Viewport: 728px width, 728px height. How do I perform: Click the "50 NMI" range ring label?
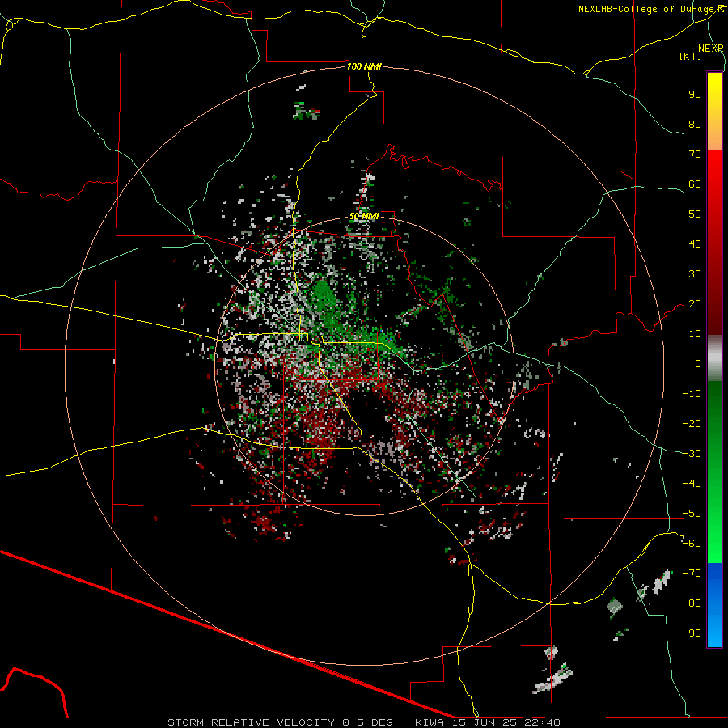[365, 216]
